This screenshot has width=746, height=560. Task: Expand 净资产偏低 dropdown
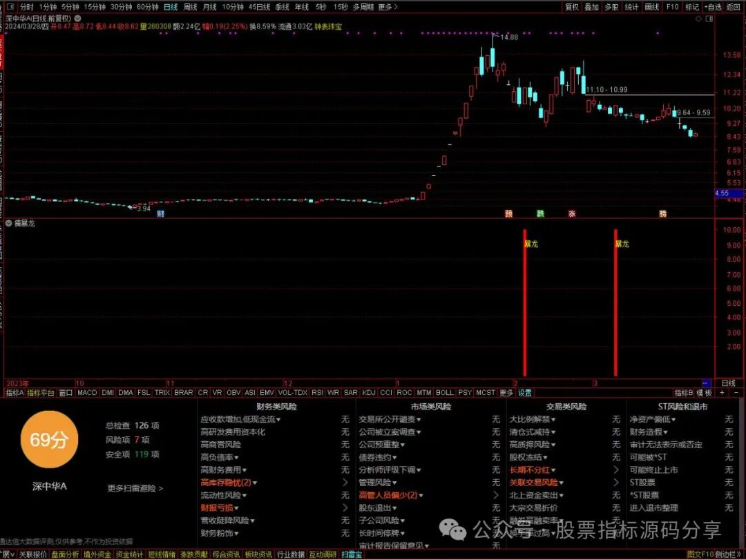coord(653,419)
